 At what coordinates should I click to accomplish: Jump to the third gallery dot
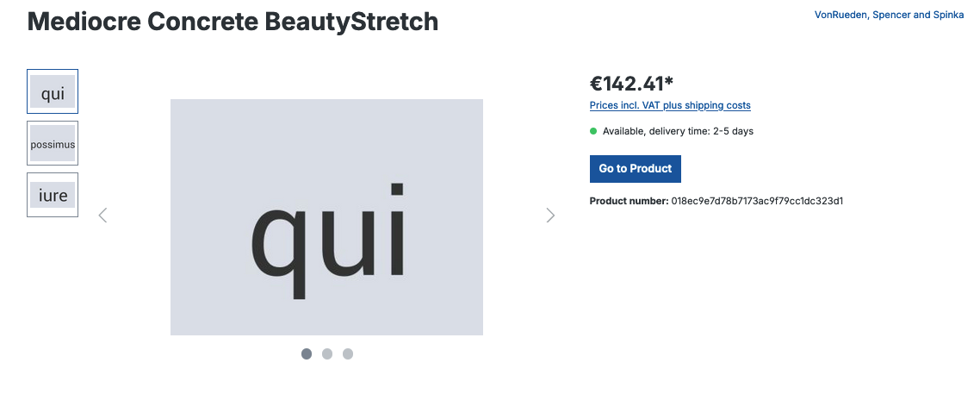point(348,354)
